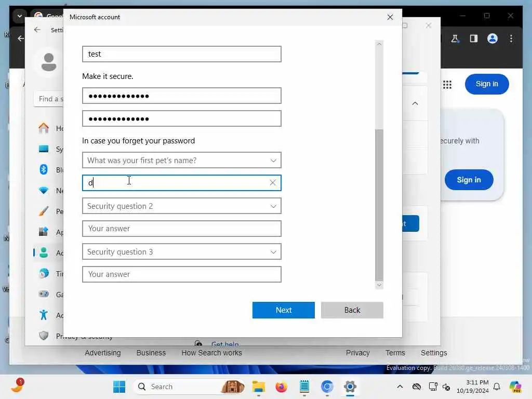Open the Chrome profile avatar icon
Image resolution: width=532 pixels, height=399 pixels.
tap(493, 38)
